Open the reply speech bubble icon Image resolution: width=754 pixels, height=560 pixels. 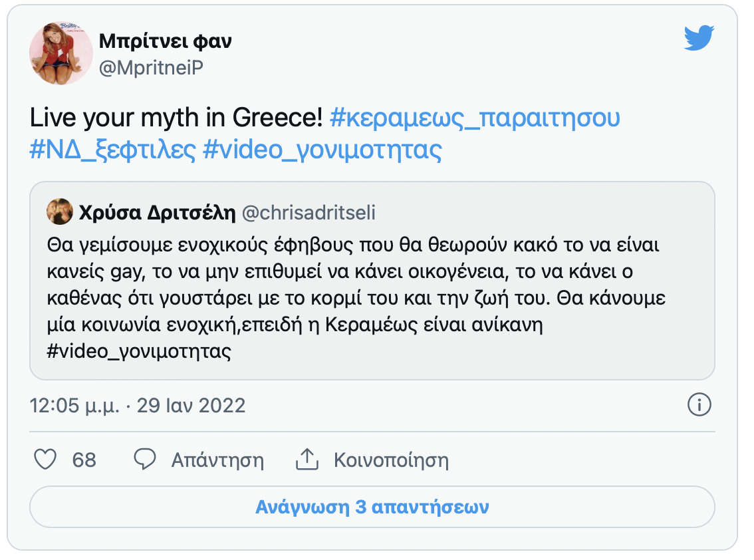[145, 459]
